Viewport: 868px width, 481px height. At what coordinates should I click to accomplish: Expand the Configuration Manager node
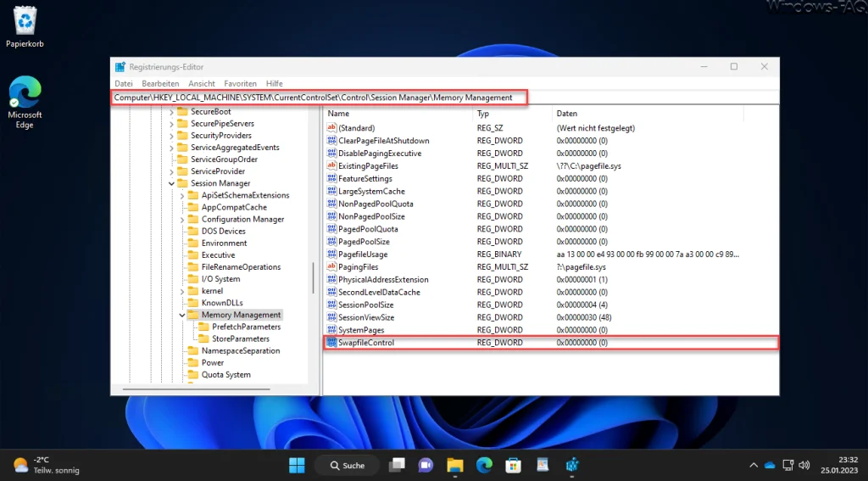pyautogui.click(x=182, y=220)
